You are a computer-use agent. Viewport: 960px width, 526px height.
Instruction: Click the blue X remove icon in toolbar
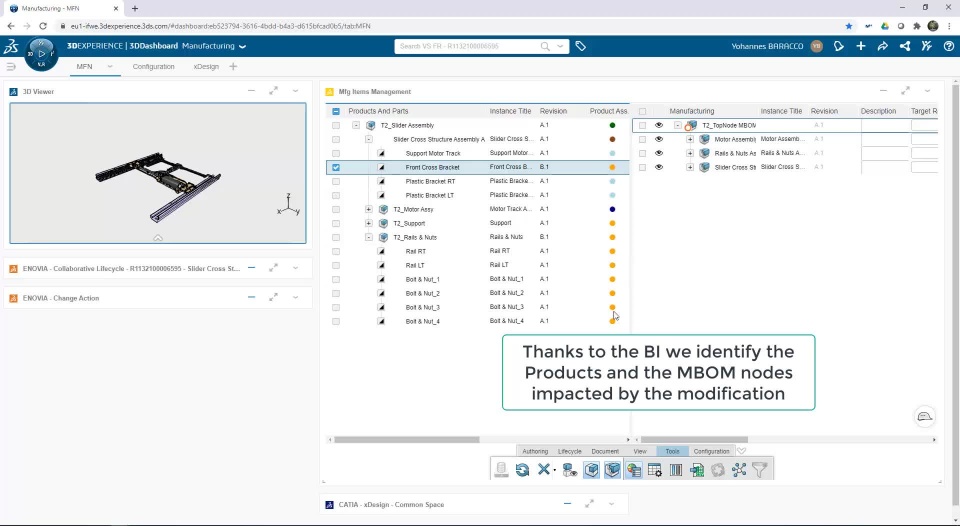[543, 470]
